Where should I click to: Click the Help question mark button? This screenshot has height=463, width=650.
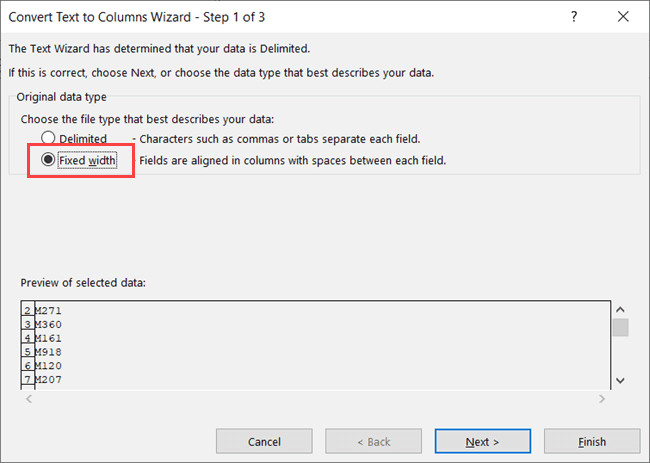point(573,18)
